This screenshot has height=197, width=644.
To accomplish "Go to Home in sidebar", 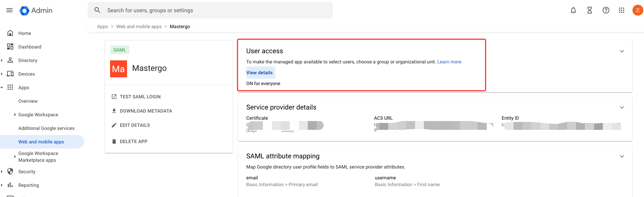I will pos(25,33).
